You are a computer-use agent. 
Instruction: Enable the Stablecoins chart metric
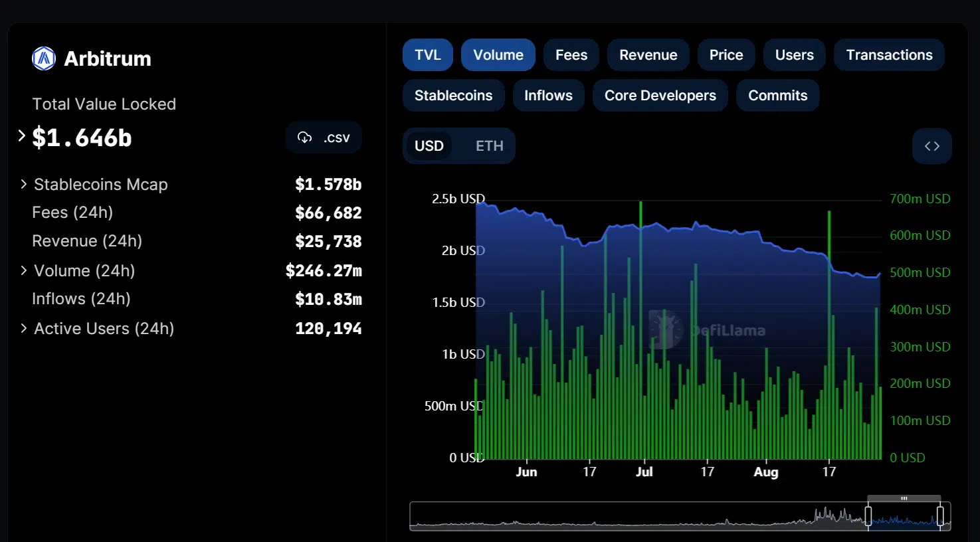point(454,96)
